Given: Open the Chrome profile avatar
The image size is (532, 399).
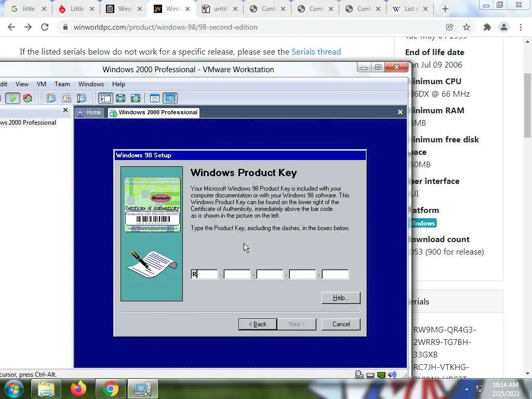Looking at the screenshot, I should tap(504, 27).
